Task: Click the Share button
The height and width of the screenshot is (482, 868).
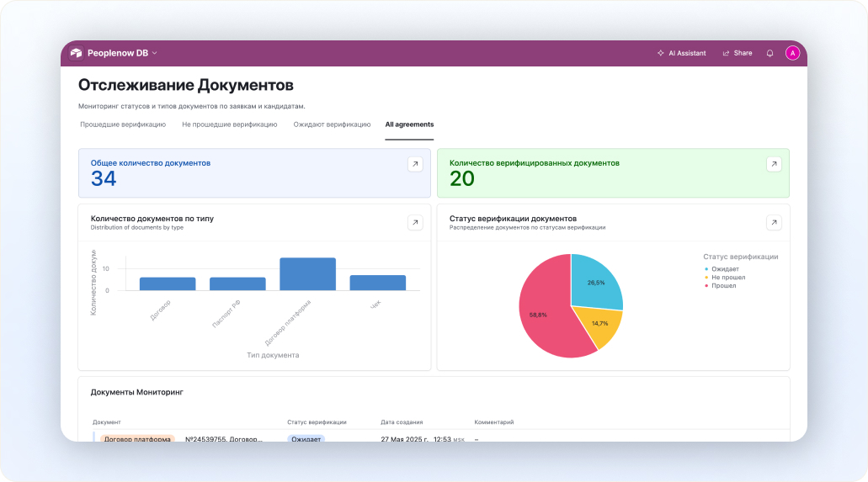Action: point(738,53)
